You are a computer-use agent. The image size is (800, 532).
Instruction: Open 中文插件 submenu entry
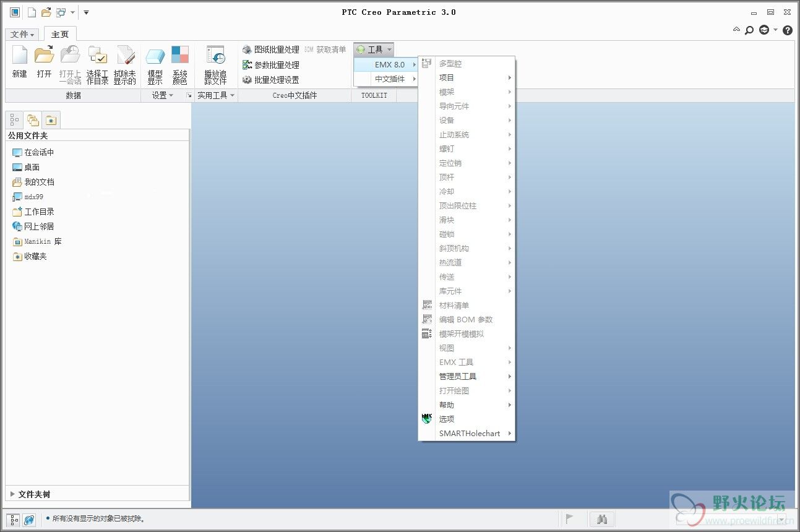tap(385, 79)
